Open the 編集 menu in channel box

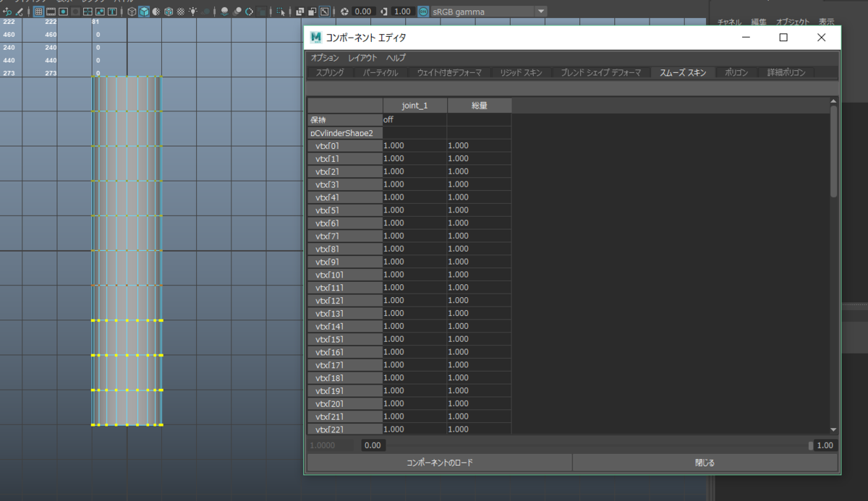[759, 22]
